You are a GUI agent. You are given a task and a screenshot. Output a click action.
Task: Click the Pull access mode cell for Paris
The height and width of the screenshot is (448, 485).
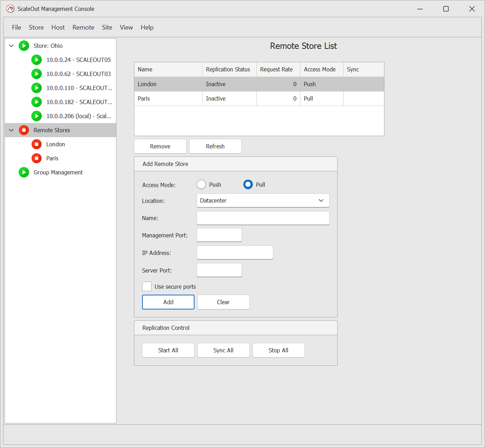point(322,98)
